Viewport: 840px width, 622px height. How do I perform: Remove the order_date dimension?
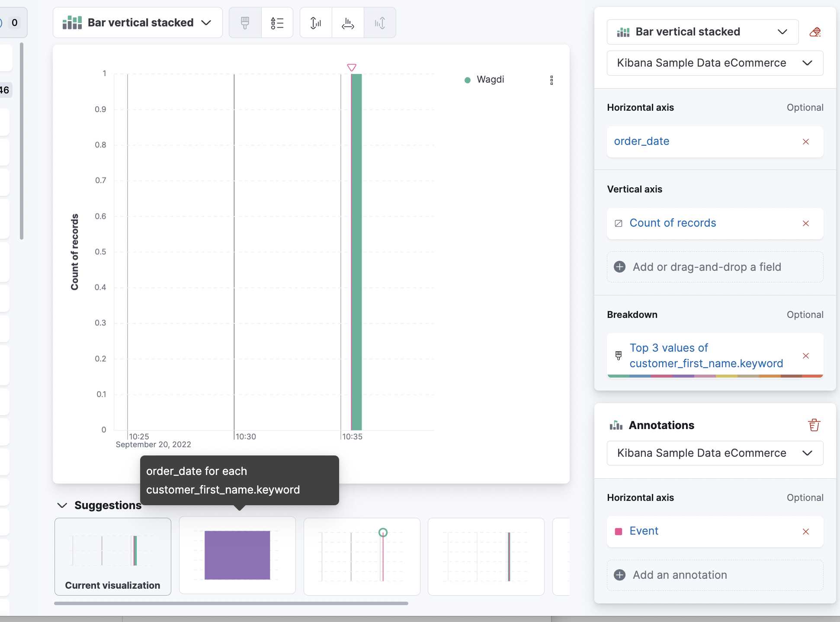point(806,141)
